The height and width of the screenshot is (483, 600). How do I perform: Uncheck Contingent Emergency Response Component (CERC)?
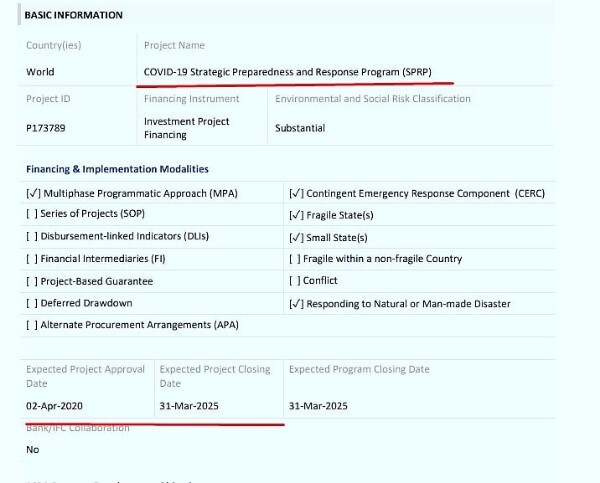pyautogui.click(x=296, y=193)
